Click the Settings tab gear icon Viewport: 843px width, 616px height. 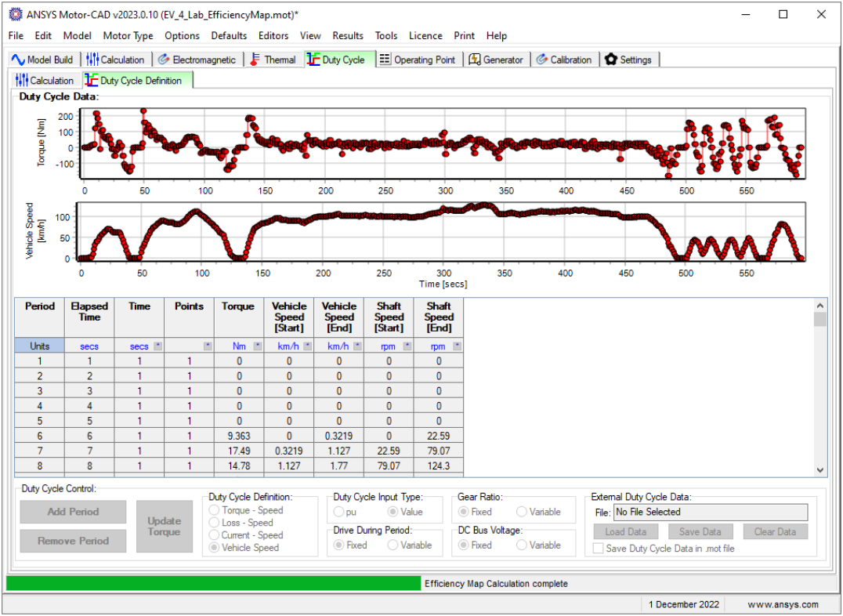coord(611,60)
